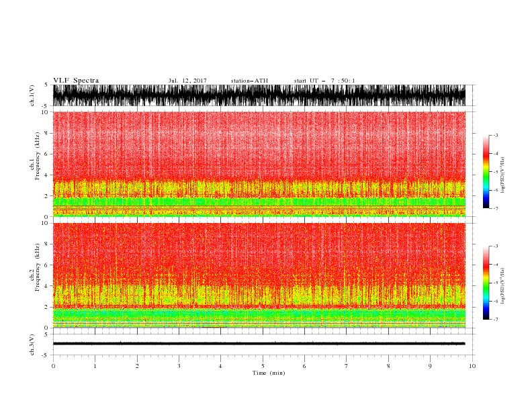Click the ch.1 spectrogram color bar
The width and height of the screenshot is (532, 411).
click(x=486, y=172)
